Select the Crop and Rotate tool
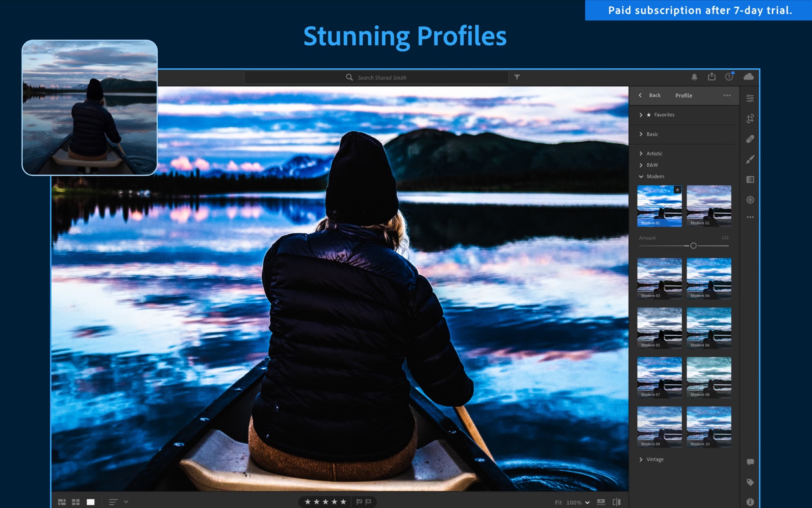This screenshot has width=812, height=508. (x=750, y=119)
